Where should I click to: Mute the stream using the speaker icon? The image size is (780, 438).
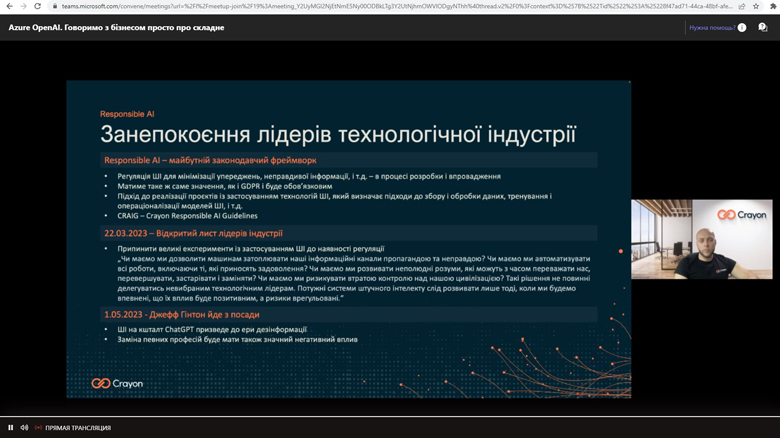(x=24, y=428)
